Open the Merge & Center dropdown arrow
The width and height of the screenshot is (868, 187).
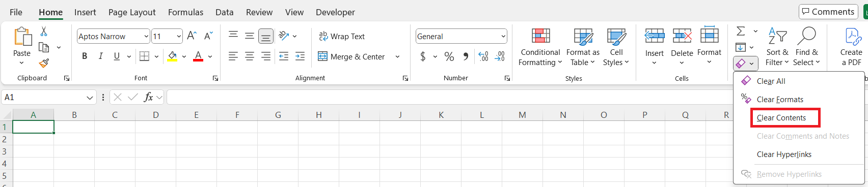(x=397, y=56)
